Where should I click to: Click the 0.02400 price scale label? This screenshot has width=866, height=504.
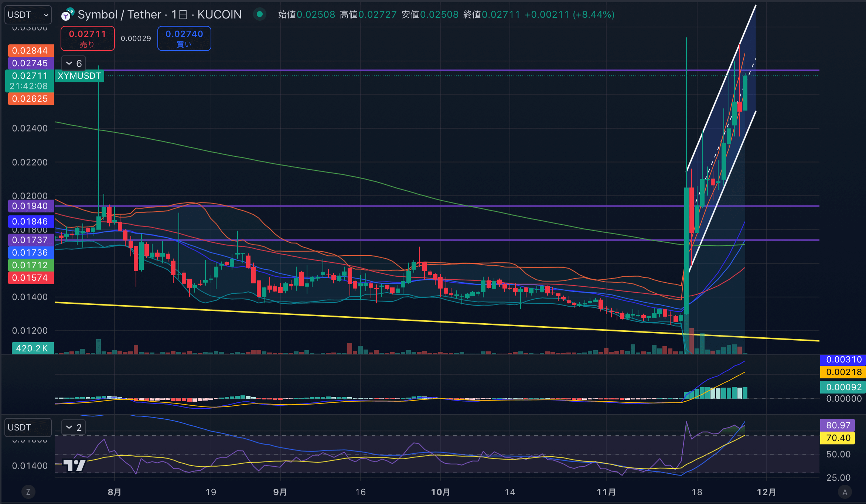click(30, 128)
